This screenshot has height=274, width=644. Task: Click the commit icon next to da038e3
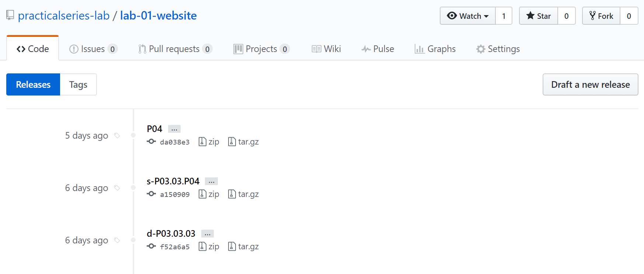[x=151, y=142]
